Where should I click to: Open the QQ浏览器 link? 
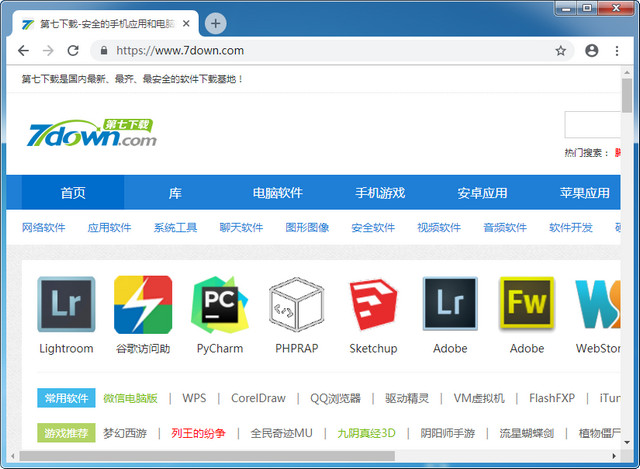tap(336, 398)
